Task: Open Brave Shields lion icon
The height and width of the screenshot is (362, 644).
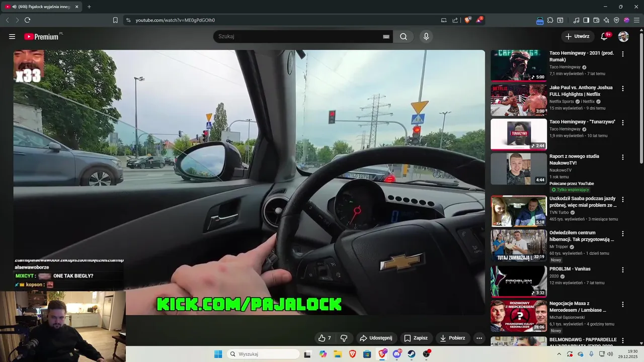Action: click(467, 20)
